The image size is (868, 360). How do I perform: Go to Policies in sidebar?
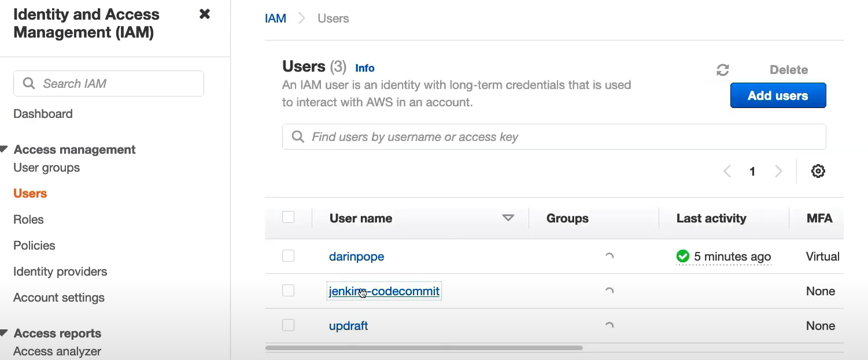click(34, 246)
